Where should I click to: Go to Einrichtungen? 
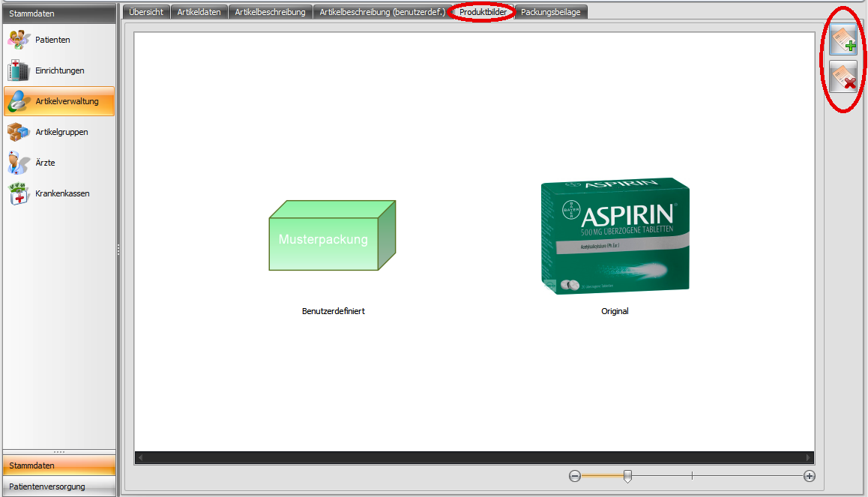click(59, 70)
